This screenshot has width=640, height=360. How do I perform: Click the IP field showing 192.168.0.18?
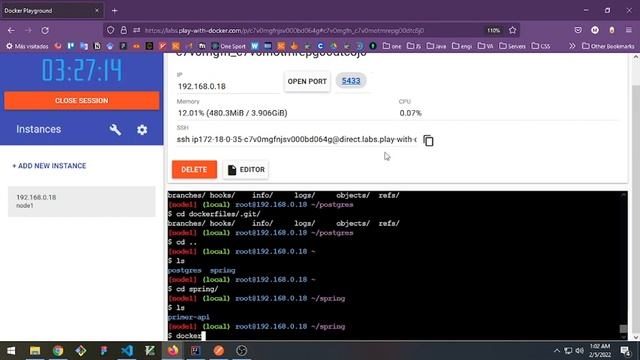pos(229,86)
